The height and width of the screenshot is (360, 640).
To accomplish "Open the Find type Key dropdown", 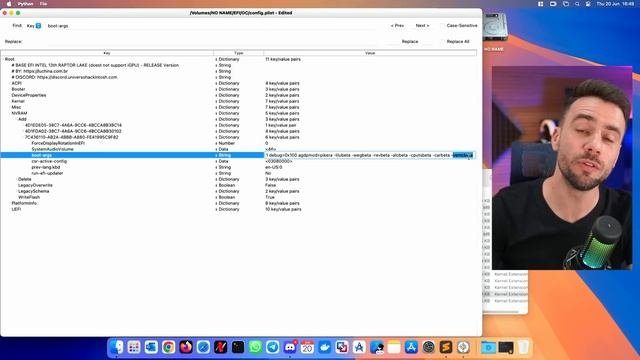I will (x=34, y=26).
